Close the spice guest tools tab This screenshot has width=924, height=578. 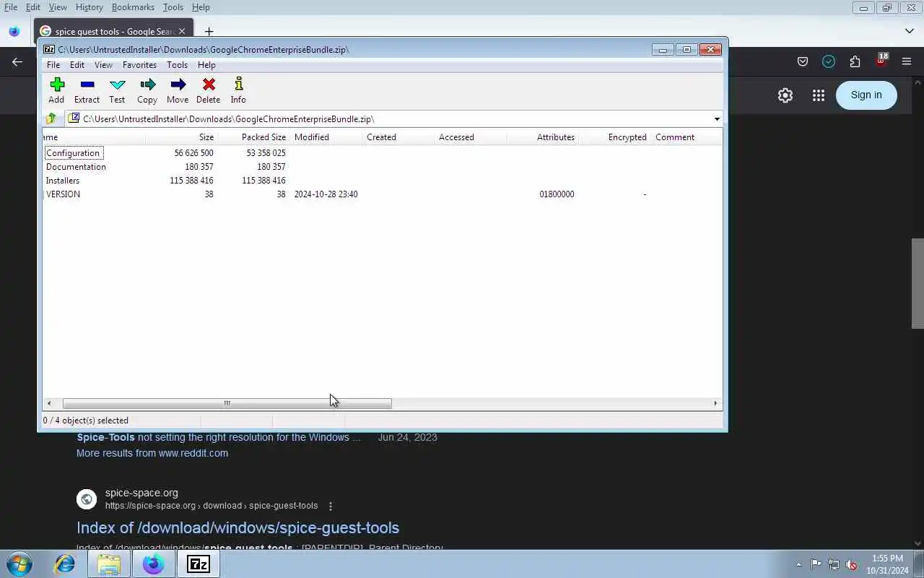click(x=182, y=31)
